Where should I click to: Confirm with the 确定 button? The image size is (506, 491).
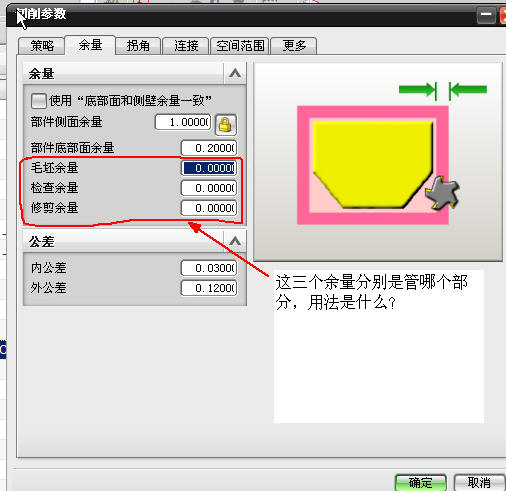click(421, 482)
